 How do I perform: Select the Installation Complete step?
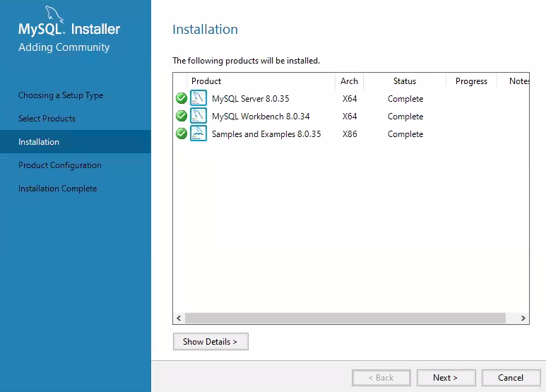[x=57, y=189]
